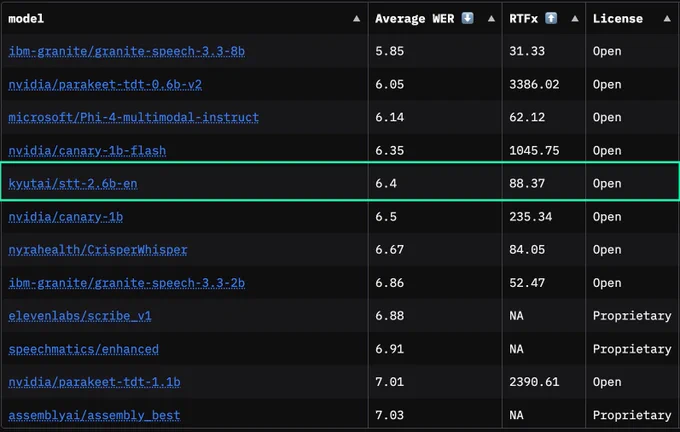
Task: Open nvidia/canary-1b-flash link
Action: [x=87, y=151]
